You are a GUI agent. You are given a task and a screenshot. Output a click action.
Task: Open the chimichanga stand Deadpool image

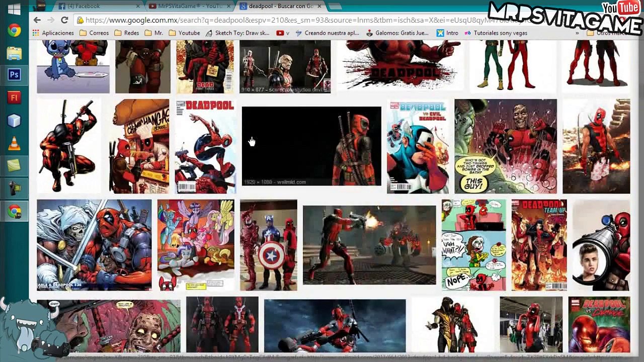pos(138,146)
